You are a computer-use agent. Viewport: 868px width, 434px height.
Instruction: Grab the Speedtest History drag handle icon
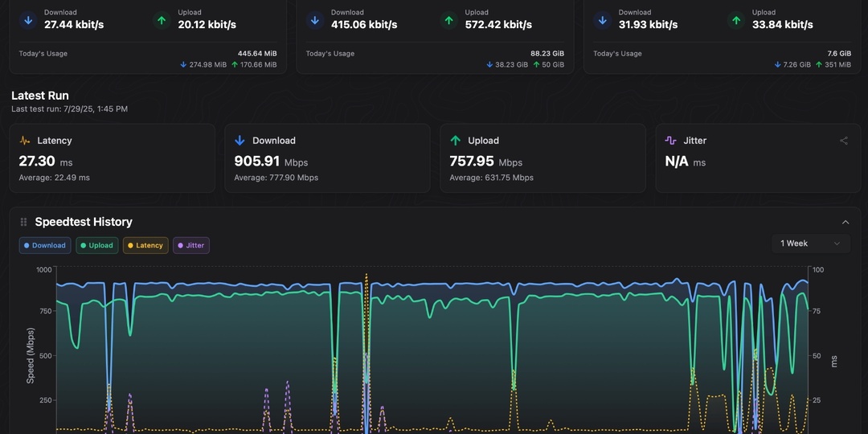tap(23, 222)
